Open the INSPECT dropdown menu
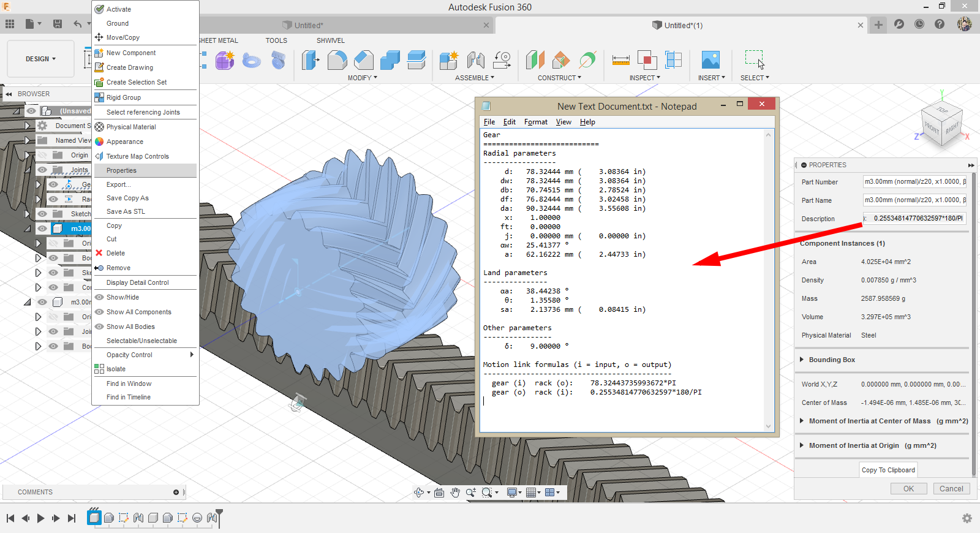Screen dimensions: 980x533 [645, 78]
